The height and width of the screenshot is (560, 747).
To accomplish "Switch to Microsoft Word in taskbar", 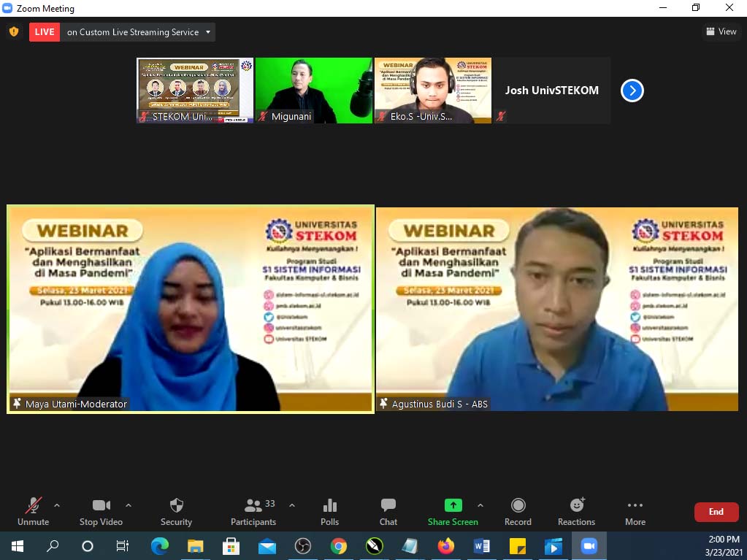I will click(482, 545).
